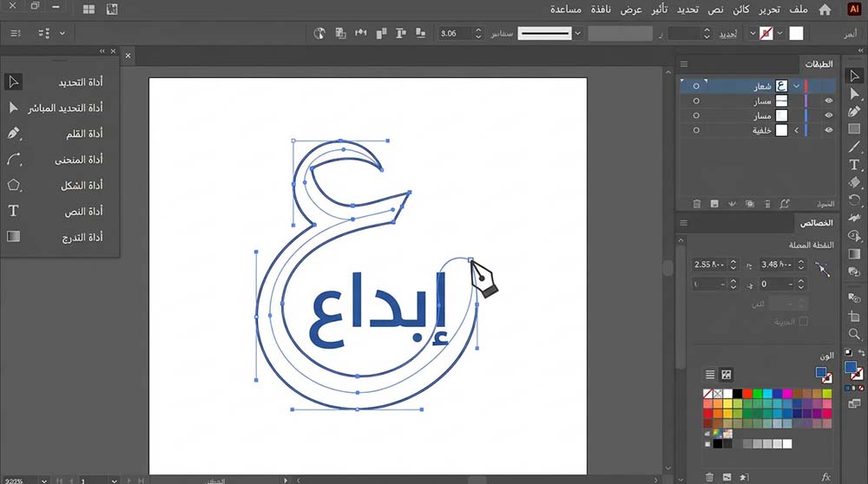Screen dimensions: 868x484
Task: Click the target circle of the شعار layer
Action: [x=696, y=86]
